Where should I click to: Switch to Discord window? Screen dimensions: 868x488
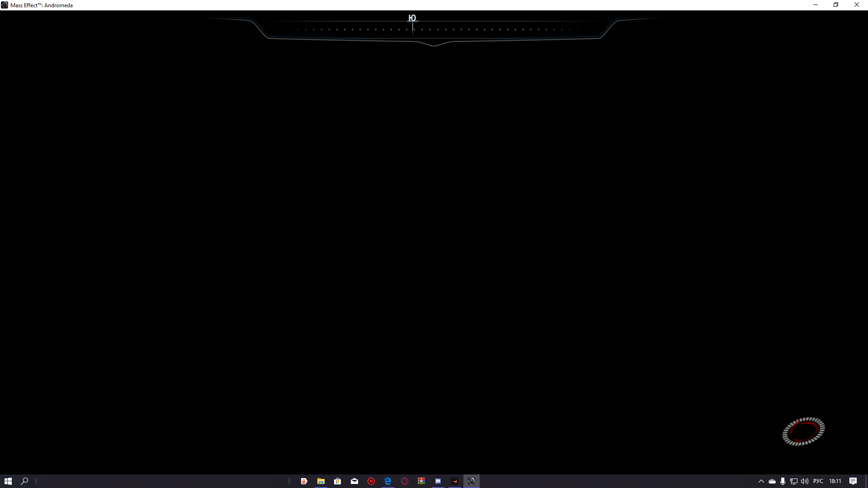tap(438, 481)
